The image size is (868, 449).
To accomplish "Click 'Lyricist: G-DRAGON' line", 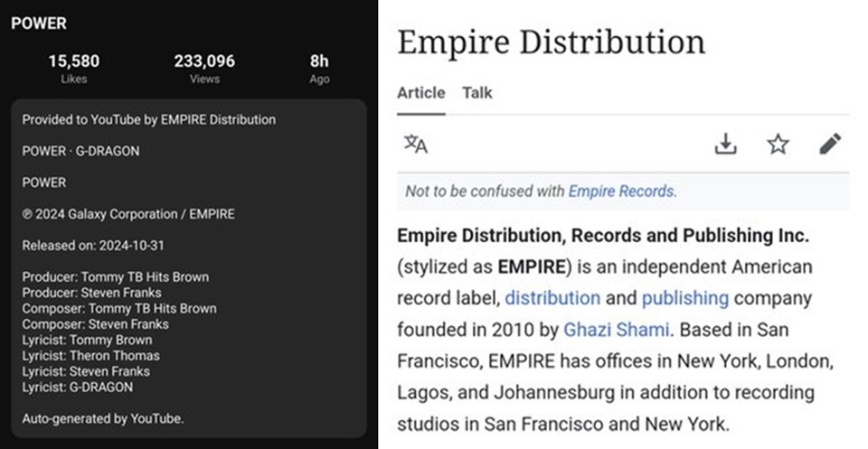I will (78, 387).
